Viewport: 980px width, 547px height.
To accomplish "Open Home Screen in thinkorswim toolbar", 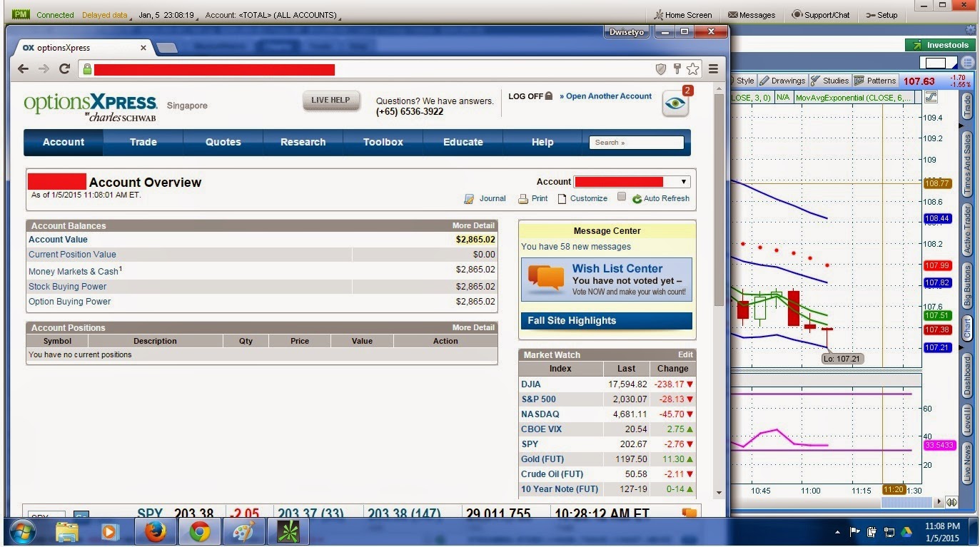I will coord(683,15).
